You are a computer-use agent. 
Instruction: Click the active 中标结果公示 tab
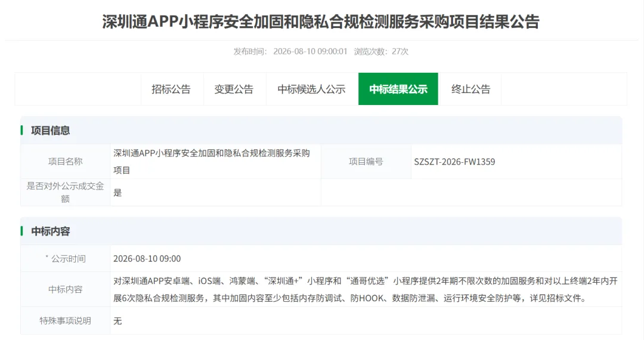pos(398,89)
